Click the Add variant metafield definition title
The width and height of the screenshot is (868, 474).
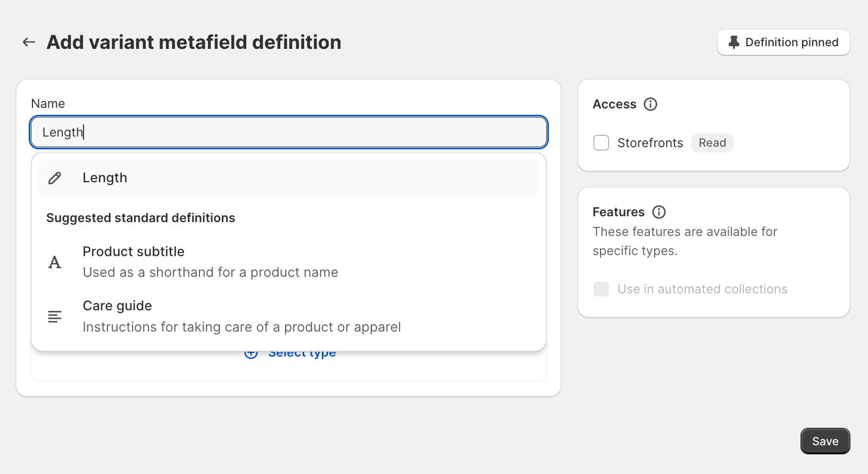point(194,43)
